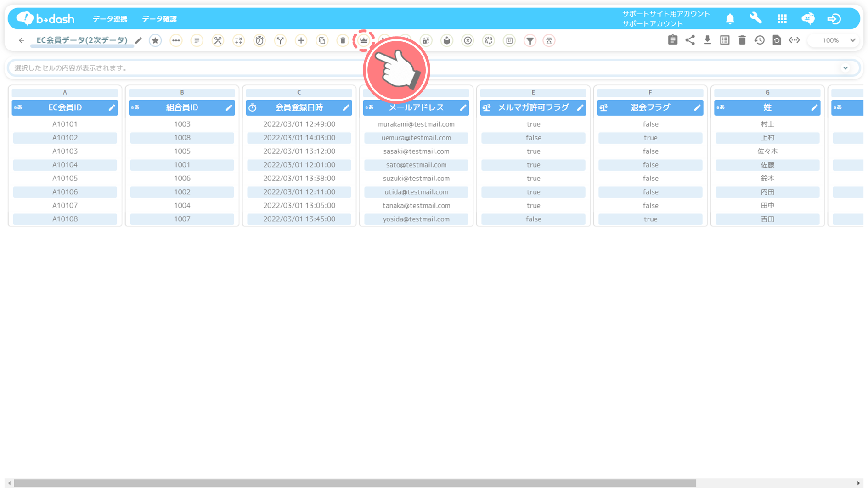Select the 佐々木 cell
Image resolution: width=868 pixels, height=488 pixels.
coord(767,151)
